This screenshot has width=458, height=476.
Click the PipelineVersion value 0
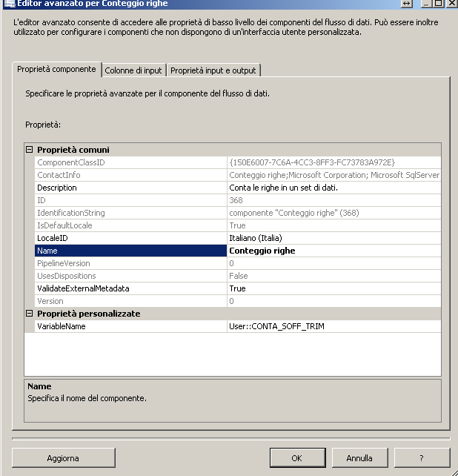pyautogui.click(x=231, y=263)
